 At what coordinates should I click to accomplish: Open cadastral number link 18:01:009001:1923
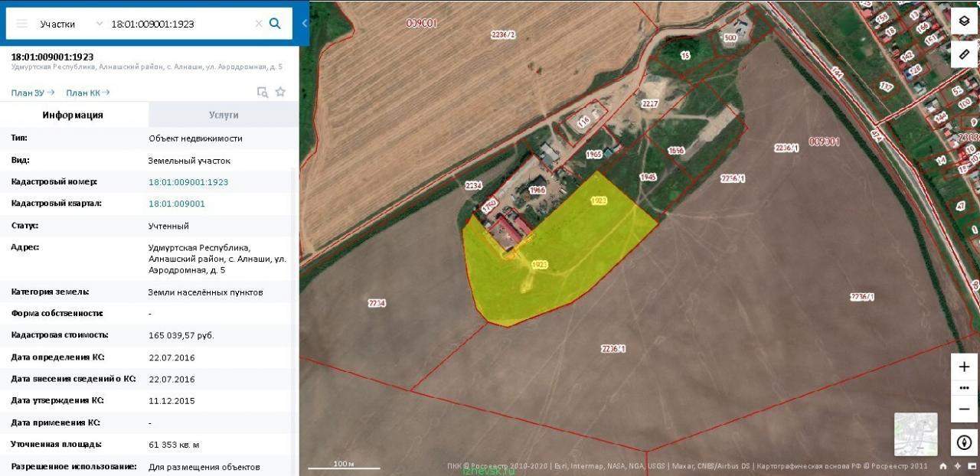point(188,182)
